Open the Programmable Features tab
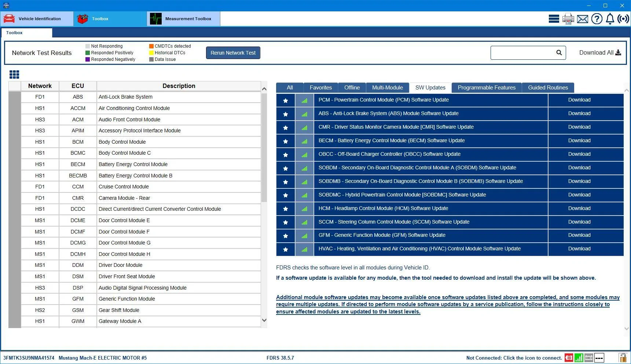 [487, 88]
